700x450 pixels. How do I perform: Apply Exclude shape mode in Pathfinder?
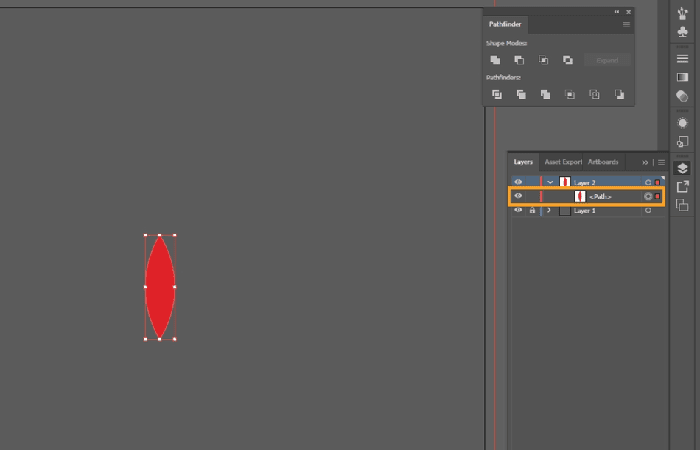[568, 60]
